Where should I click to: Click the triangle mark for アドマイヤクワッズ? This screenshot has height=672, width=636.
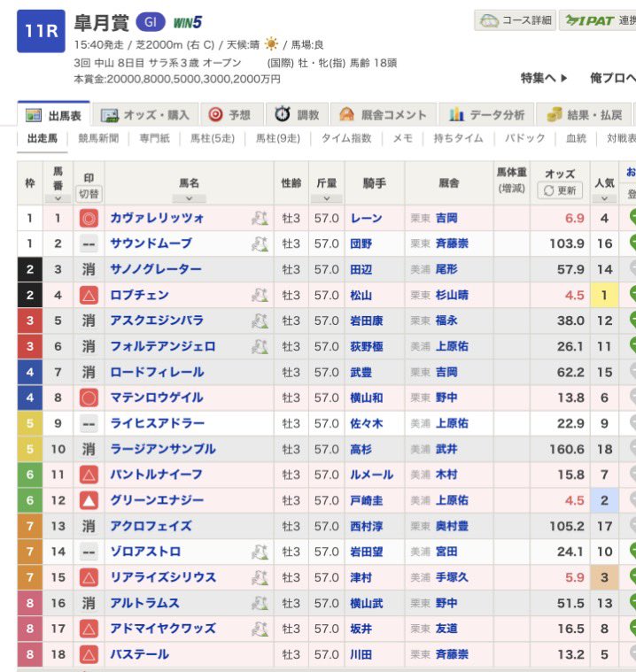tap(89, 630)
